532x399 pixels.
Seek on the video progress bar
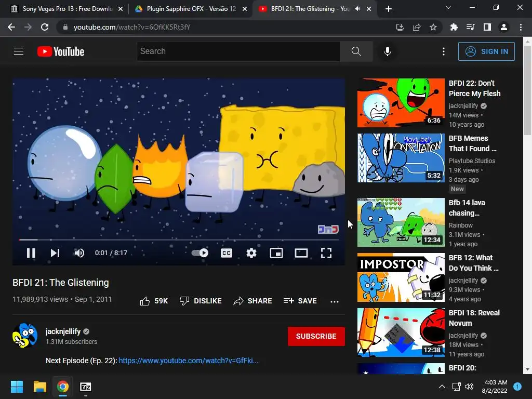pyautogui.click(x=179, y=240)
